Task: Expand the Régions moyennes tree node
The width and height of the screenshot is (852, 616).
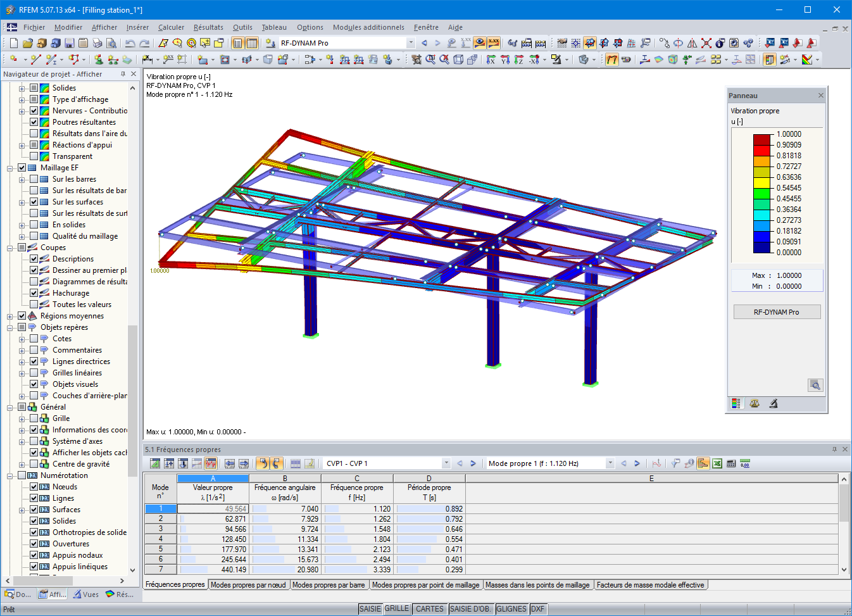Action: [10, 316]
